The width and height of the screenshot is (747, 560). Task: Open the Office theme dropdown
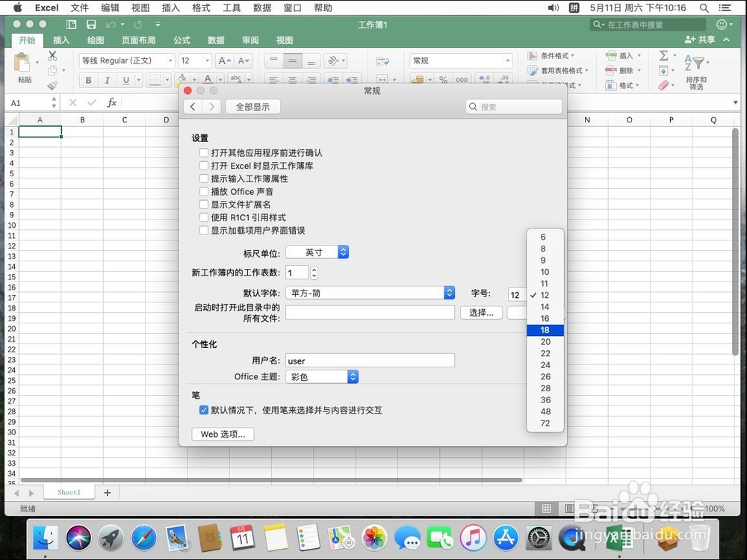click(322, 376)
